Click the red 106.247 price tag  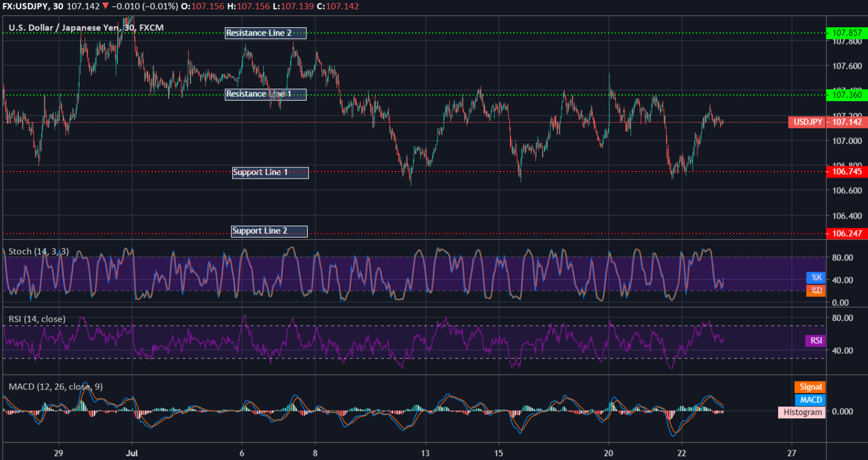click(x=847, y=233)
